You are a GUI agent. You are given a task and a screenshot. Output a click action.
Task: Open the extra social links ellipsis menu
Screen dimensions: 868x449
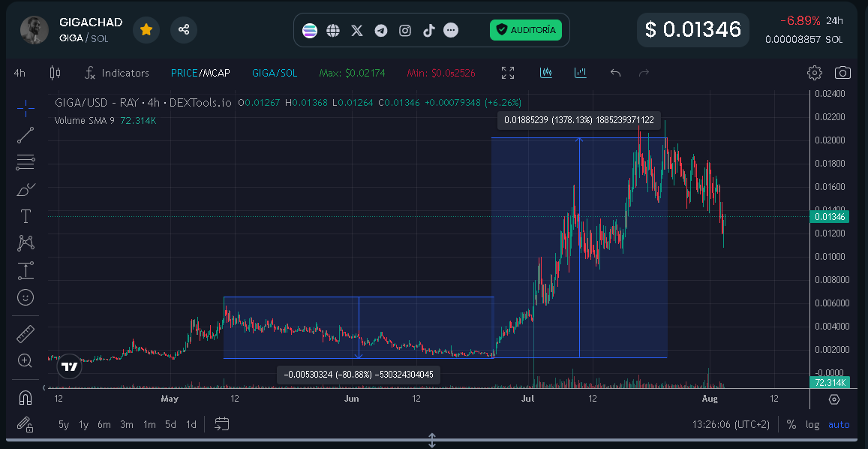coord(451,30)
